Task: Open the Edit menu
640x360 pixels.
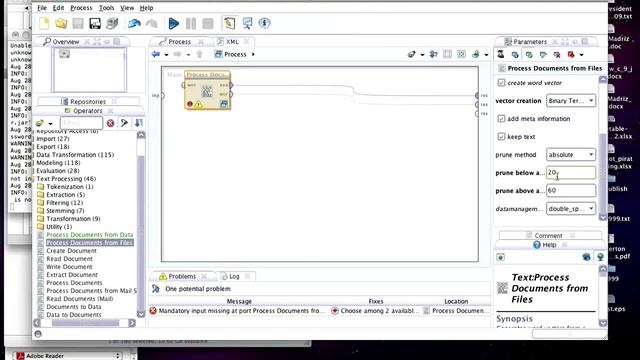Action: pyautogui.click(x=58, y=8)
